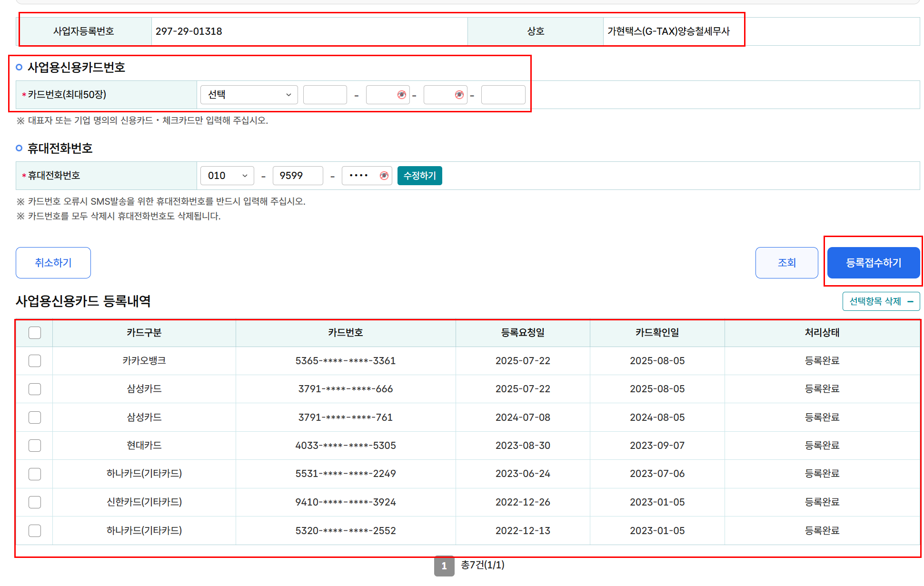Click the phone middle field showing 9599
The image size is (924, 586).
[x=298, y=176]
